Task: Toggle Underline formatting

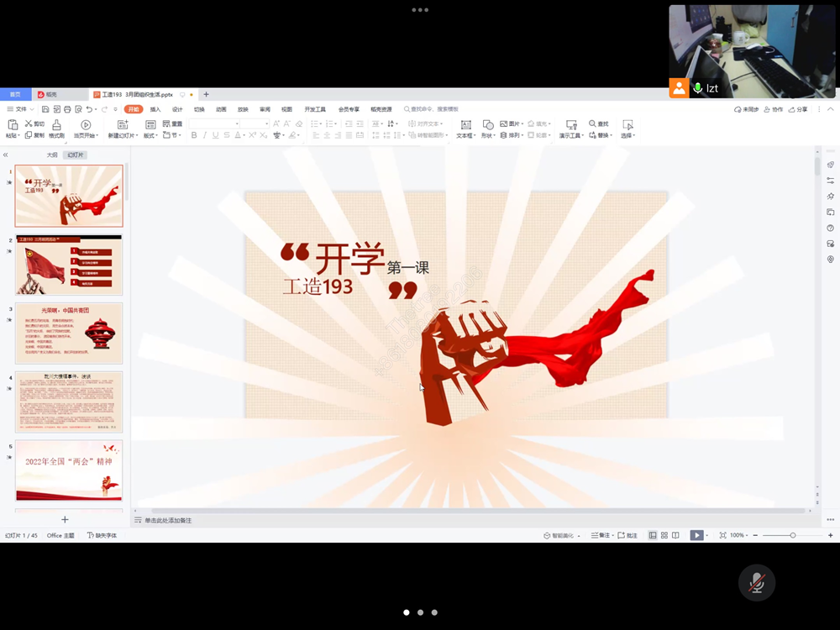Action: (215, 135)
